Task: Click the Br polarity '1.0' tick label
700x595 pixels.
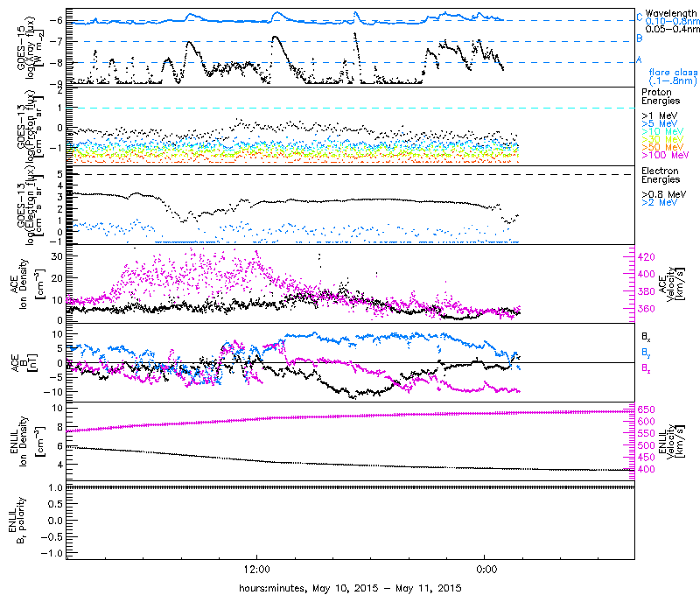Action: pos(56,488)
